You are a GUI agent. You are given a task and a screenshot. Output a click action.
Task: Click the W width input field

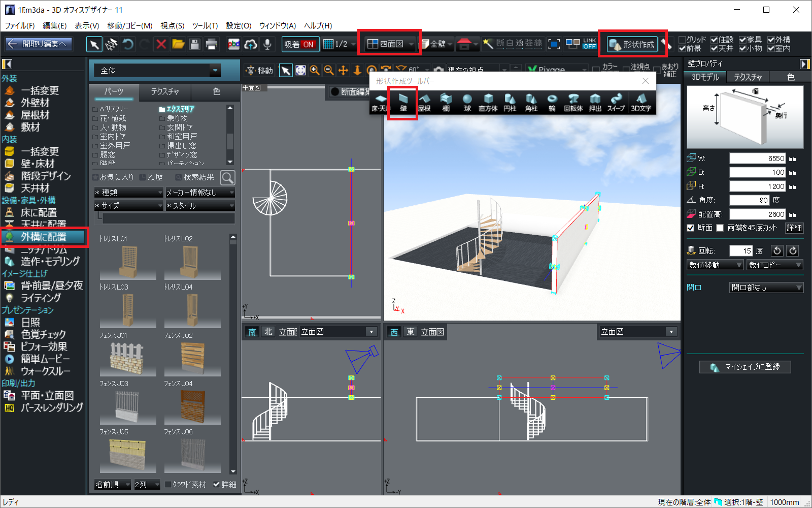coord(757,158)
